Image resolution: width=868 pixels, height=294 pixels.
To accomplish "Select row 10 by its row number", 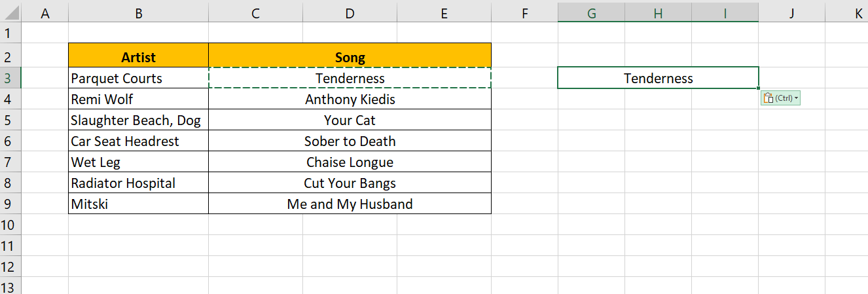I will coord(11,225).
